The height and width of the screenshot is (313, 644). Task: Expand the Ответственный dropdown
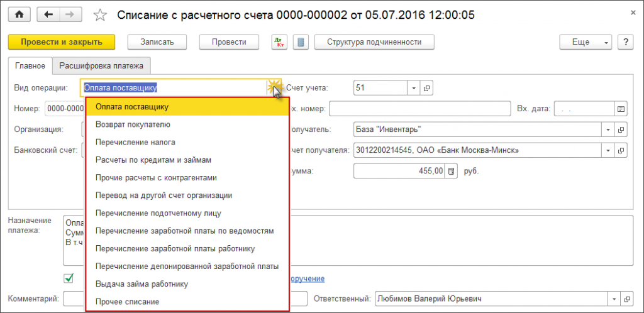[x=615, y=299]
